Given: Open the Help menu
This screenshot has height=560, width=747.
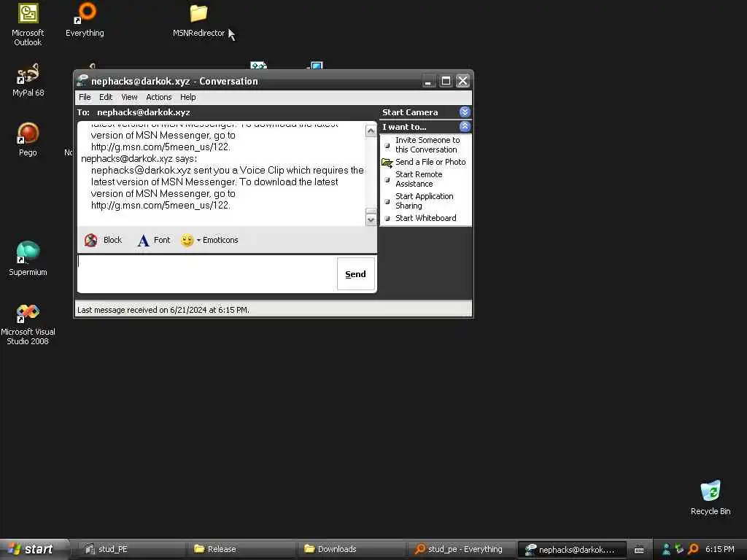Looking at the screenshot, I should tap(187, 97).
